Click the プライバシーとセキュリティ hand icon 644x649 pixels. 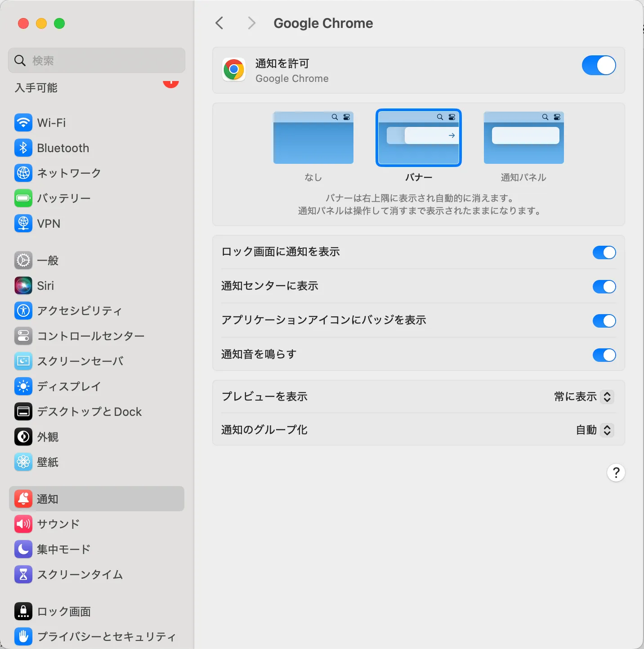coord(23,636)
